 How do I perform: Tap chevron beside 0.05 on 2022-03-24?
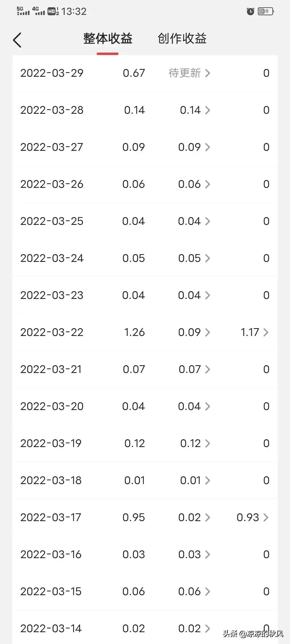[207, 258]
